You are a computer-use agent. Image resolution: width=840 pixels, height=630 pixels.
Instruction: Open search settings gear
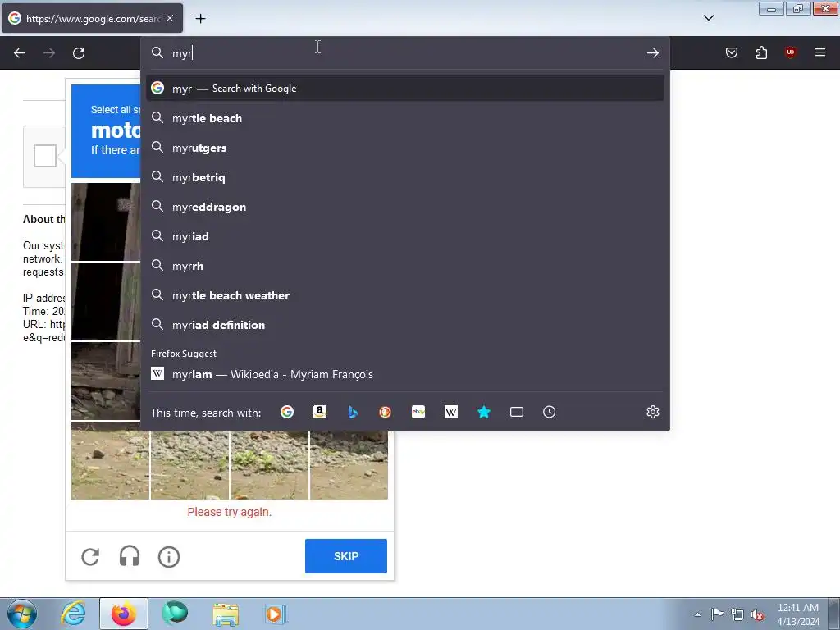pos(652,412)
